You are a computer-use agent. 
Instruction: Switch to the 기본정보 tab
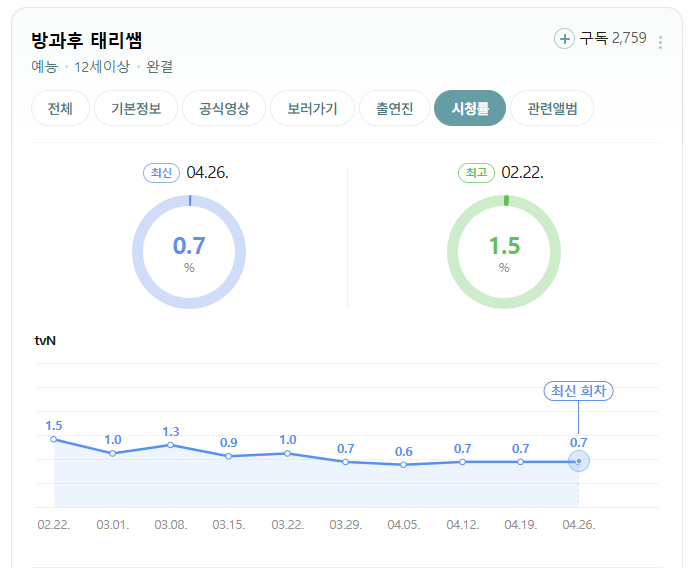tap(136, 108)
